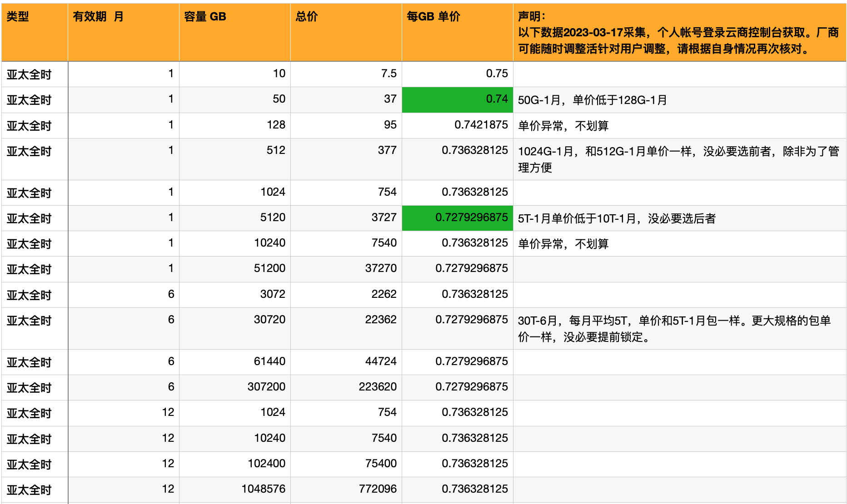
Task: Select total price 37270 cell
Action: coord(346,269)
